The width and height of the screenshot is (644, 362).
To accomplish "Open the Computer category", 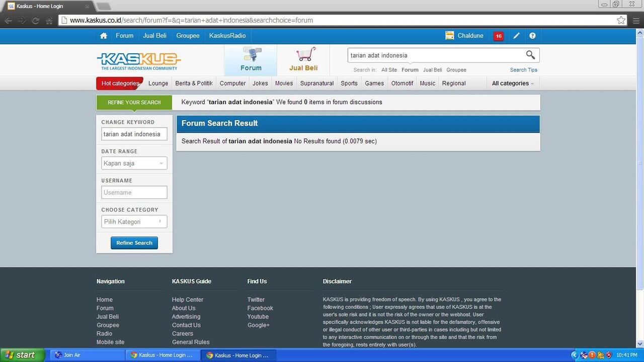I will tap(232, 83).
